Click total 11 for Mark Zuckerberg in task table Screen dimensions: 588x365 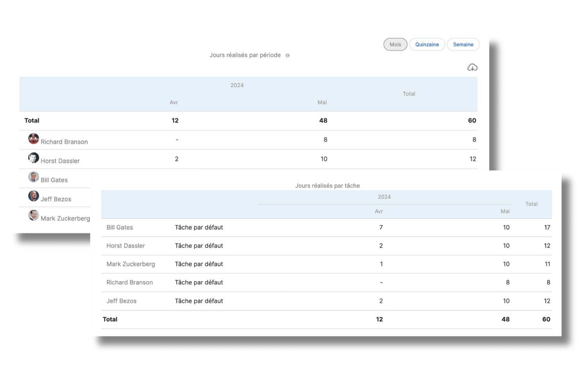[x=547, y=264]
